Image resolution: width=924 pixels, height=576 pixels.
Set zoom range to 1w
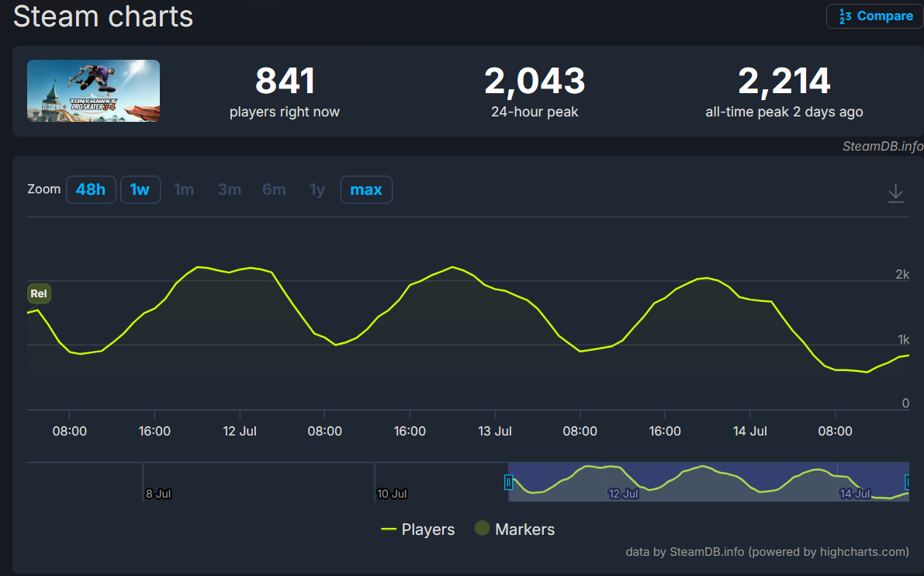click(140, 189)
